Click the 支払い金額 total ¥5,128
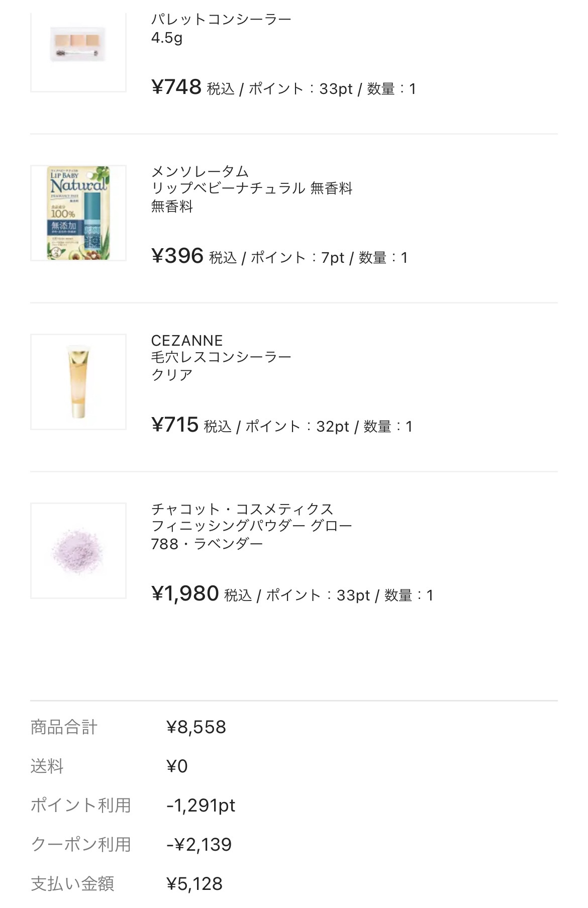 [x=194, y=884]
